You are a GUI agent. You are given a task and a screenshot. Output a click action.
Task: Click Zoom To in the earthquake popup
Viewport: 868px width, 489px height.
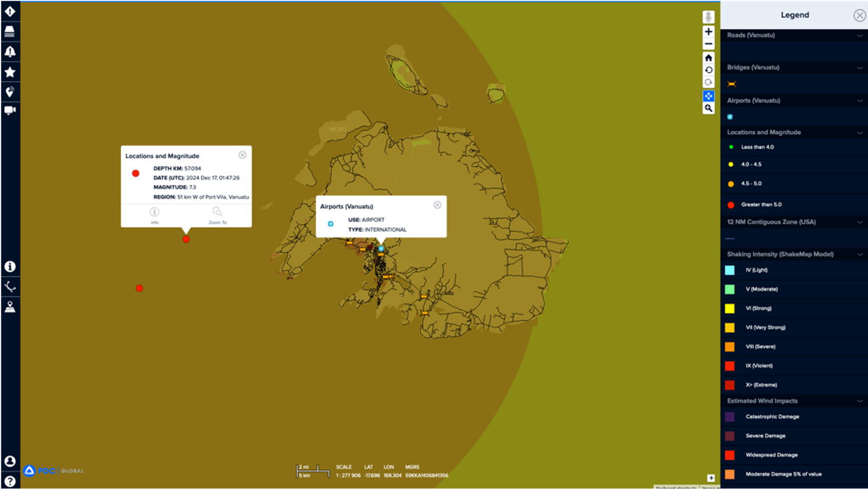218,216
